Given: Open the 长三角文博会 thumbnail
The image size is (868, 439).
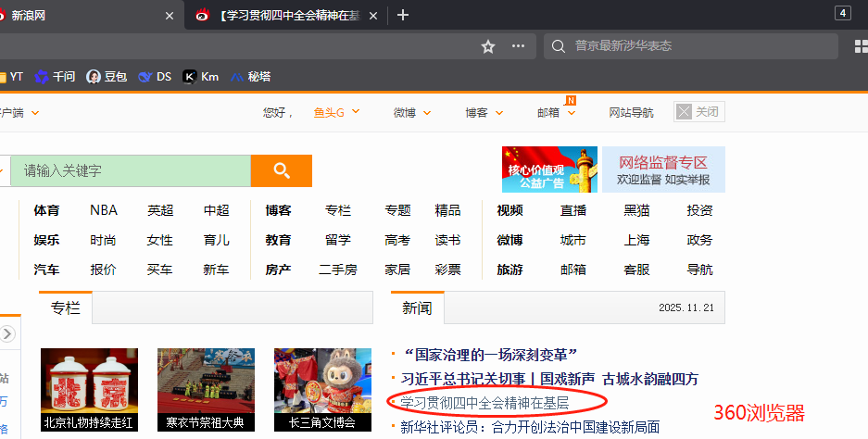Looking at the screenshot, I should coord(322,390).
